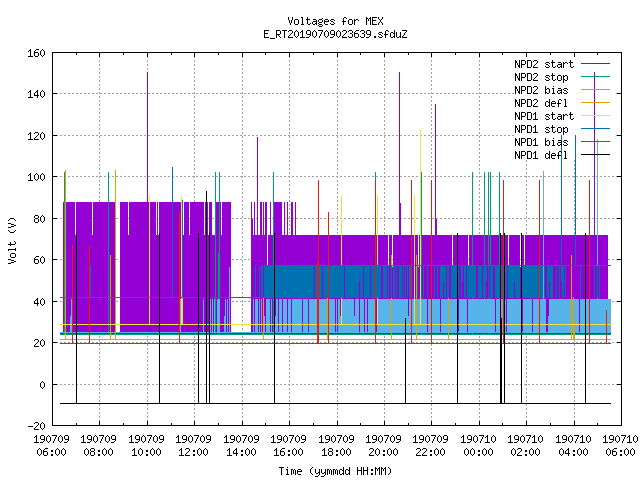Click the orange line sample beside NPD2 defl
This screenshot has width=640, height=480.
click(x=596, y=102)
